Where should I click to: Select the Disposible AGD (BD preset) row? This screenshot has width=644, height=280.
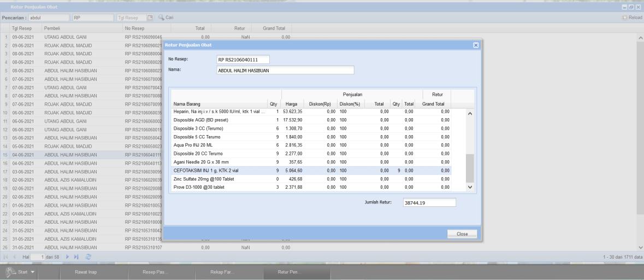tap(311, 120)
